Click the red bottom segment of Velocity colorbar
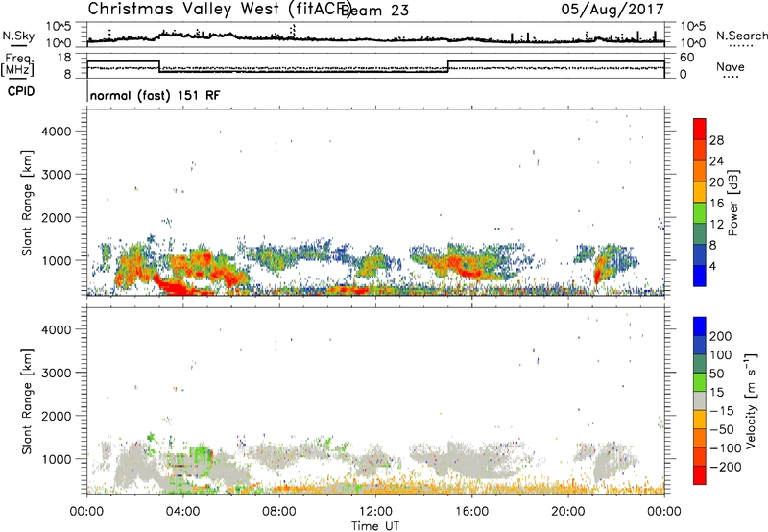 700,475
